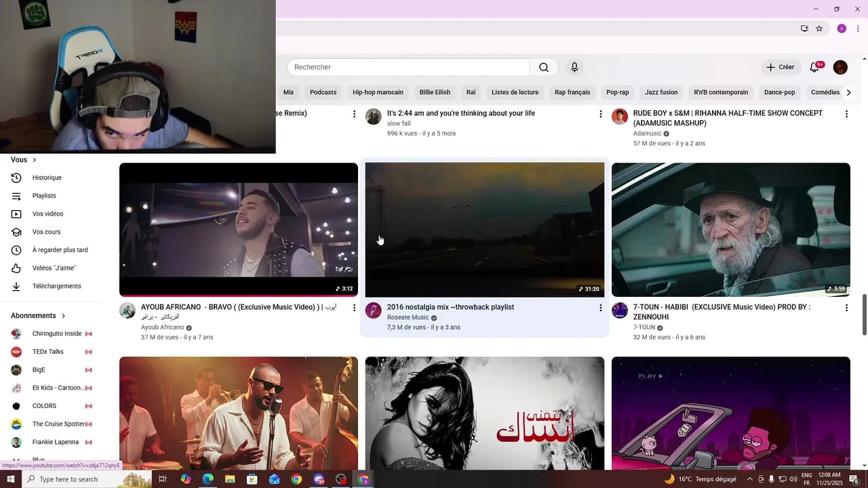This screenshot has width=868, height=488.
Task: Open options for AYOUB AFRICANO BRAVO video
Action: click(x=354, y=308)
